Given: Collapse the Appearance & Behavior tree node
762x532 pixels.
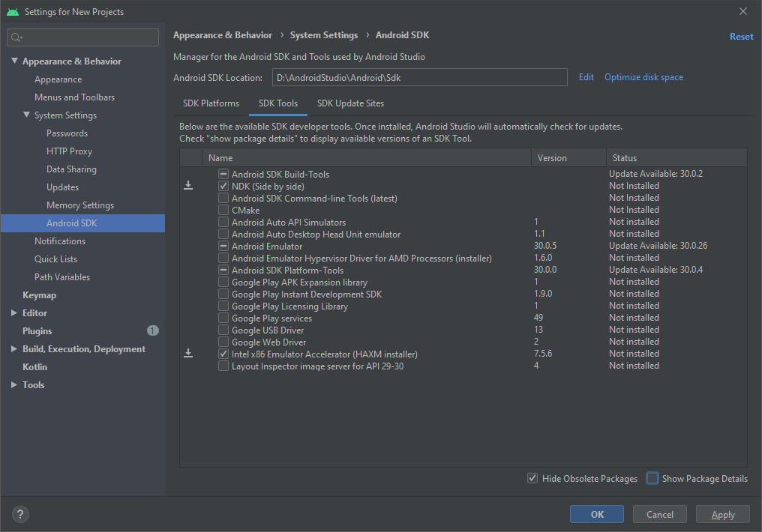Looking at the screenshot, I should coord(14,61).
